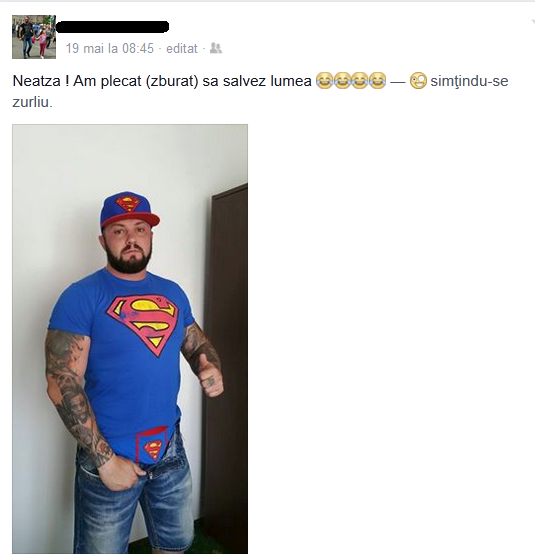Viewport: 535px width, 554px height.
Task: View edit history via "editat" link
Action: (x=182, y=48)
